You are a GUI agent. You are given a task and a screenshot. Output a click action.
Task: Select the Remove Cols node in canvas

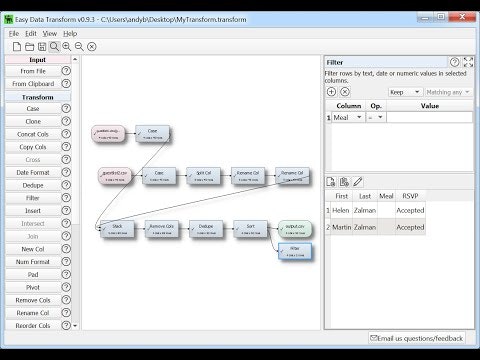(x=162, y=229)
